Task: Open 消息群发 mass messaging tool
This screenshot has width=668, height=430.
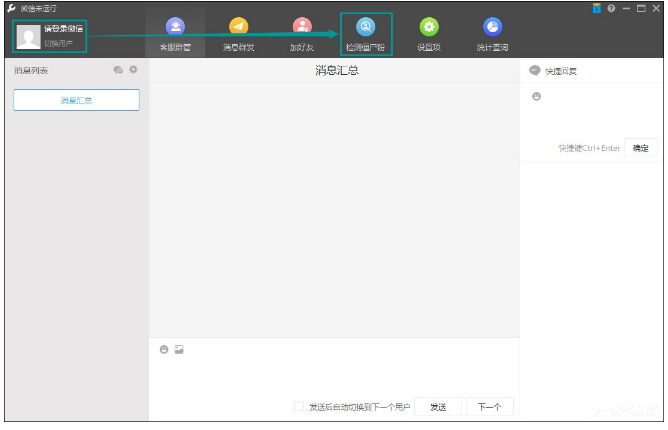Action: [238, 34]
